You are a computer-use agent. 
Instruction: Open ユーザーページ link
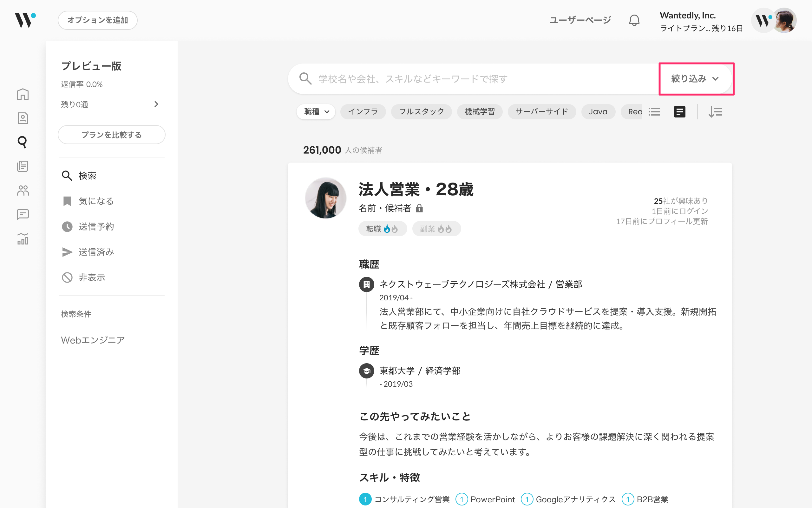580,20
